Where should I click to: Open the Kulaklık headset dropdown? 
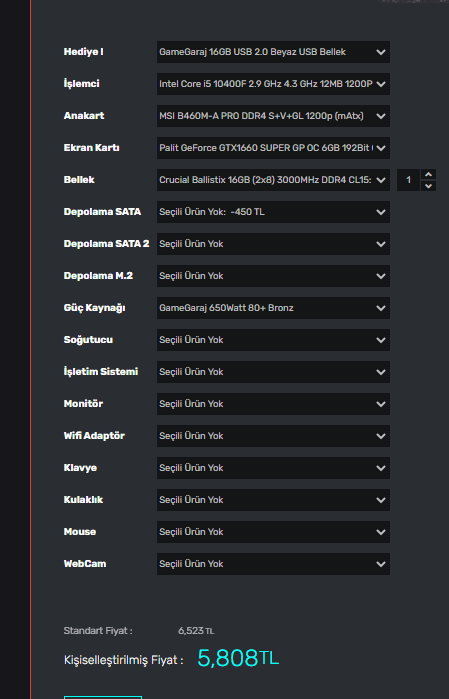pos(273,500)
